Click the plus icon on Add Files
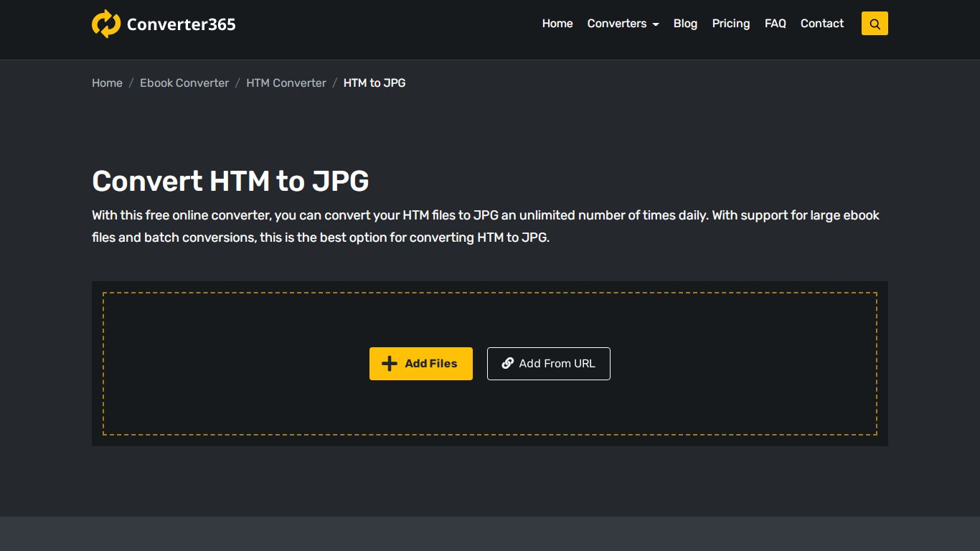980x551 pixels. pos(390,364)
